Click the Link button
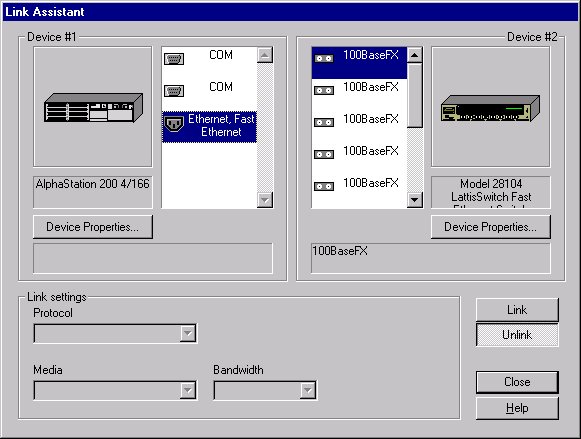The image size is (581, 439). (x=517, y=310)
